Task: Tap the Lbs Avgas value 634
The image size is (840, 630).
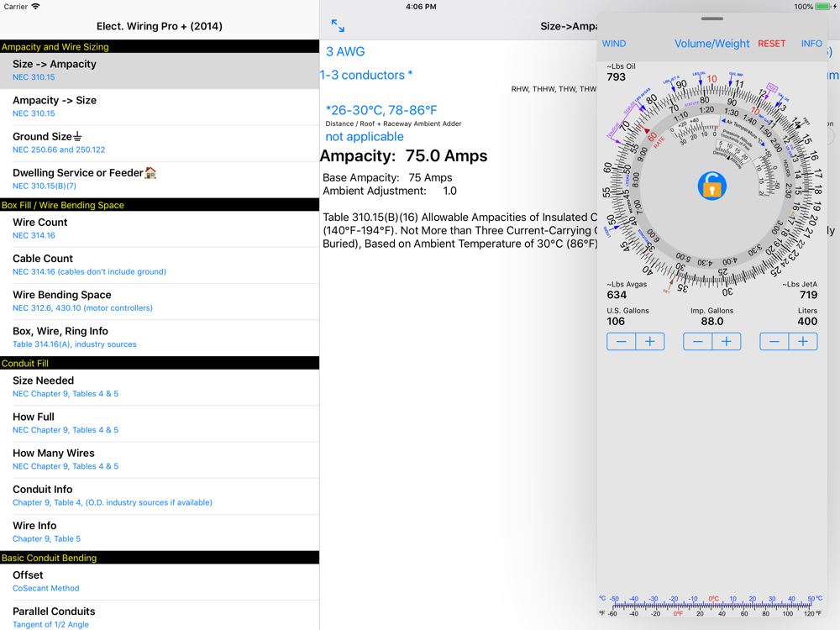Action: click(617, 295)
